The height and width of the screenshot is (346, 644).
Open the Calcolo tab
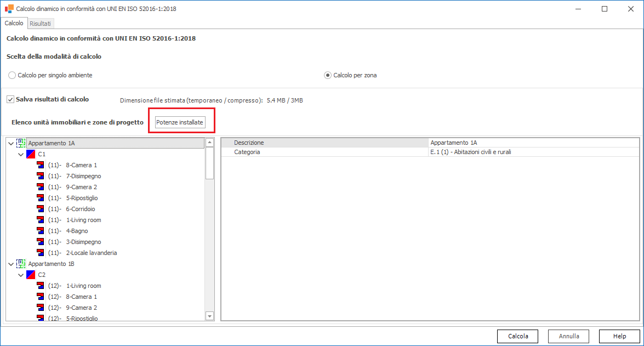(14, 24)
